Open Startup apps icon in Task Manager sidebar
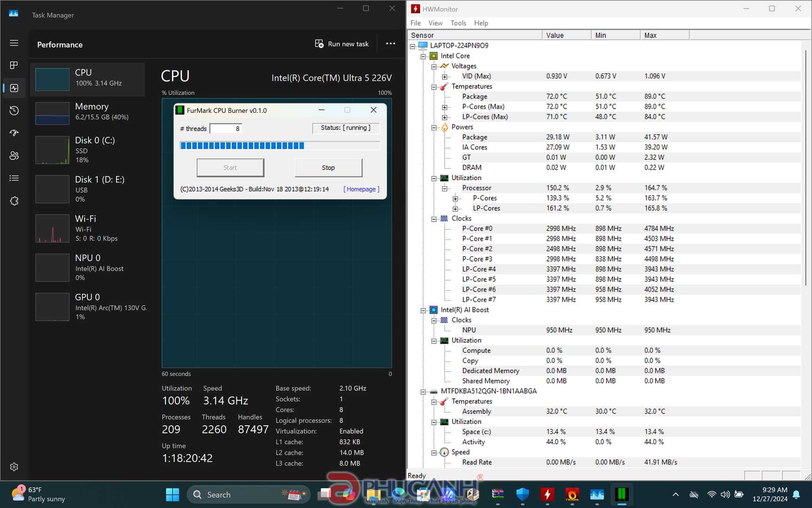 pyautogui.click(x=14, y=133)
